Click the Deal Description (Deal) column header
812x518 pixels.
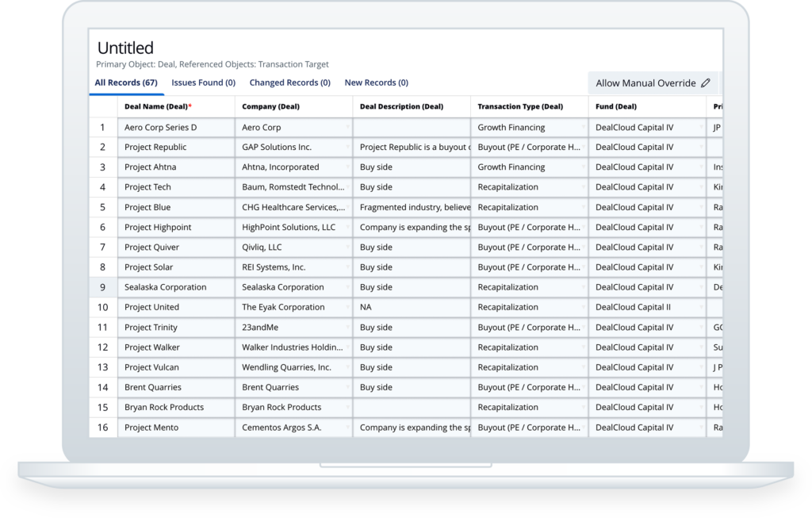tap(412, 107)
